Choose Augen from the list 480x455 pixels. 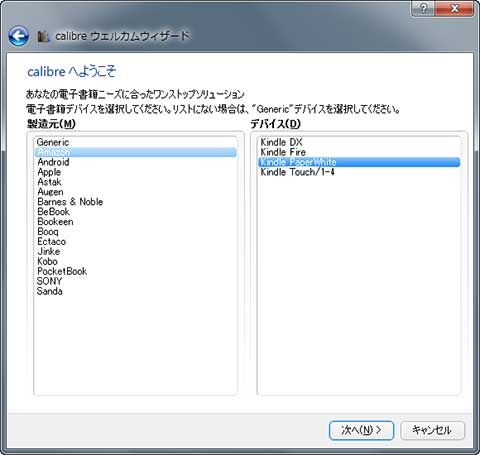(x=135, y=192)
